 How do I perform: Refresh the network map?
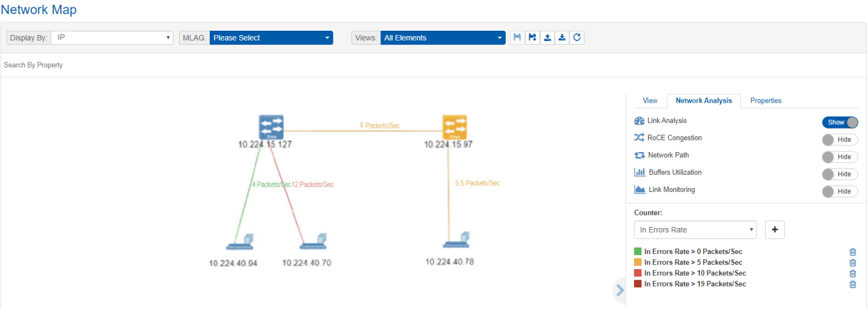pos(577,37)
